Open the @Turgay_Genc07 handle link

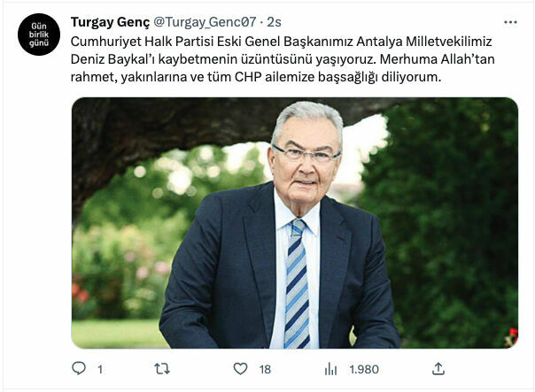tap(205, 22)
